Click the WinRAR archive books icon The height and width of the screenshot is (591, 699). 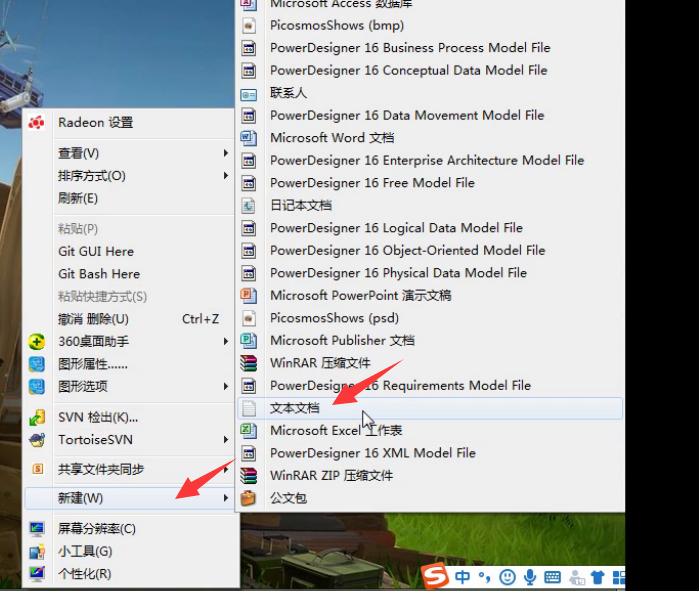tap(249, 363)
